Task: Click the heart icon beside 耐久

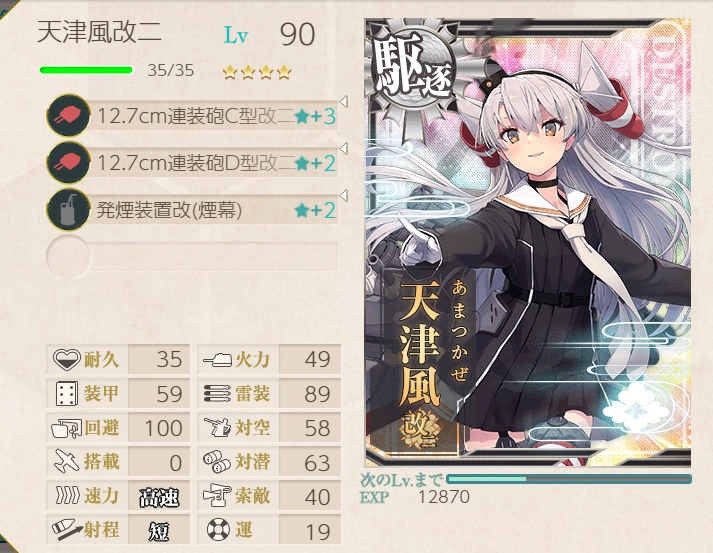Action: [x=66, y=359]
